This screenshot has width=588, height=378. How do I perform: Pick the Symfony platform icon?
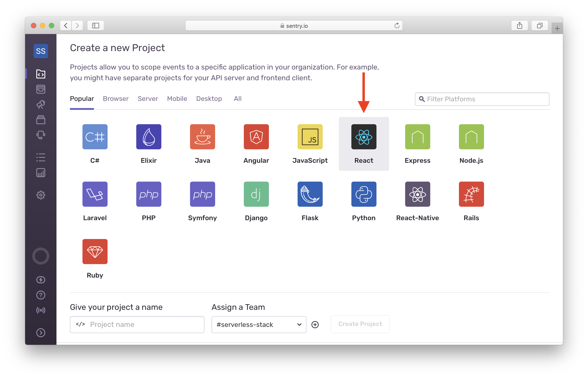pyautogui.click(x=202, y=194)
